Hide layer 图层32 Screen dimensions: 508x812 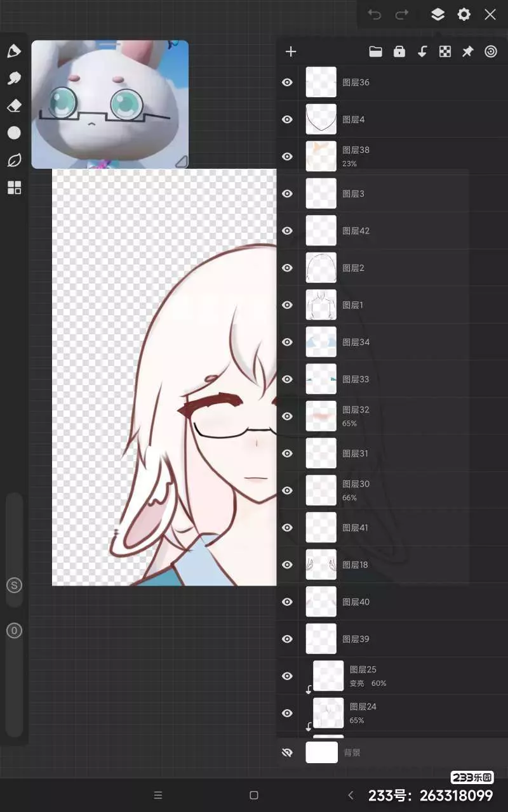(x=288, y=416)
